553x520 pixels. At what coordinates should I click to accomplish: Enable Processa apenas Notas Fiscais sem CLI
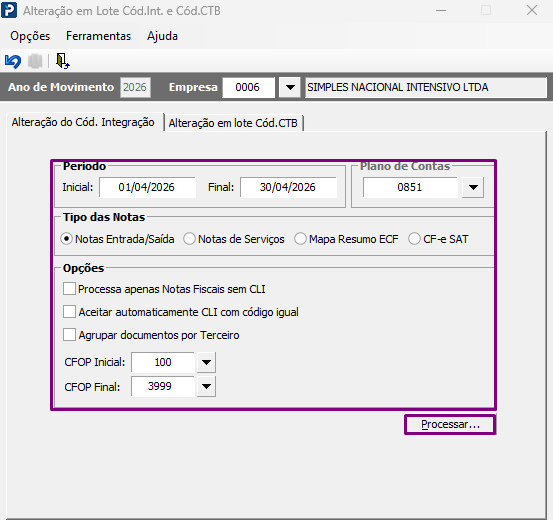click(69, 289)
